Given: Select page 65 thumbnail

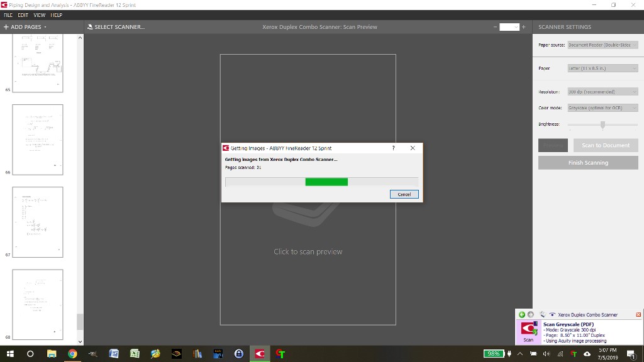Looking at the screenshot, I should pos(37,63).
